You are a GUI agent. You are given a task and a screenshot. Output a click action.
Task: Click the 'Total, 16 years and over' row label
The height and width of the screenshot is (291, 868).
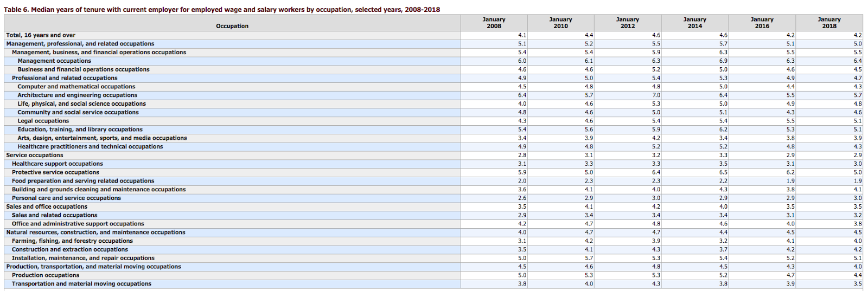tap(41, 35)
